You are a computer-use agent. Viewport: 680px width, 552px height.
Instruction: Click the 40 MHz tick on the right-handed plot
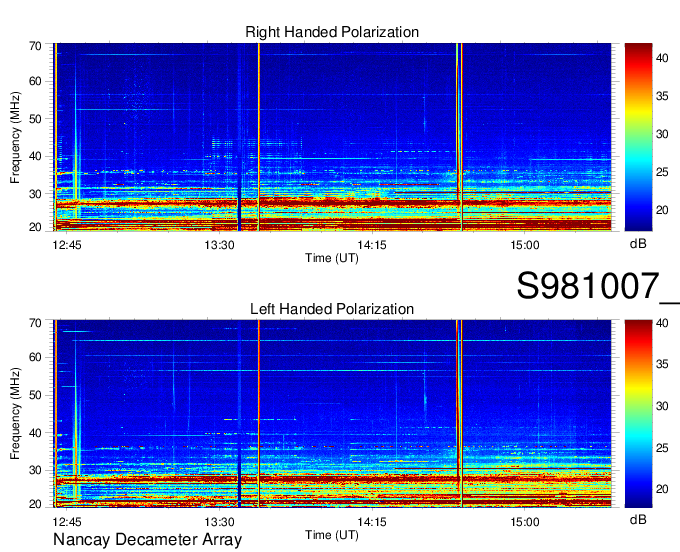35,156
